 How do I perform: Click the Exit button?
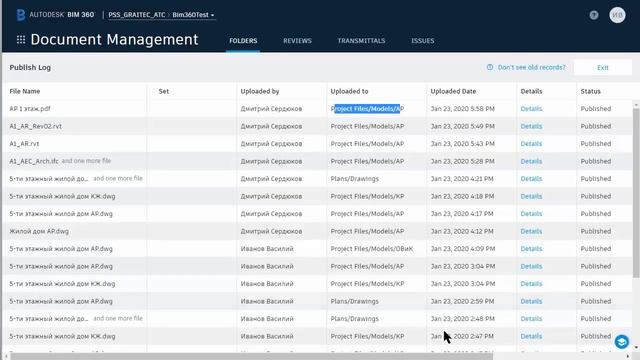tap(602, 68)
